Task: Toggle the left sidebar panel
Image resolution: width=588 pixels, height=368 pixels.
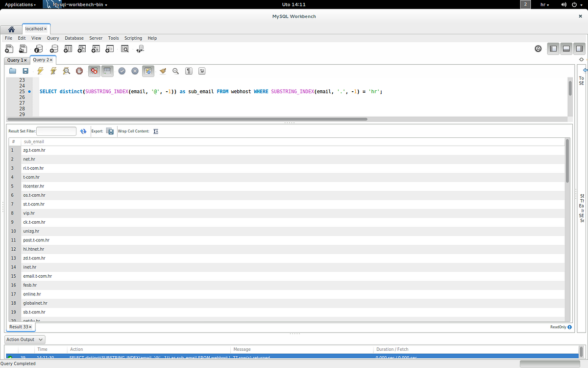Action: (x=553, y=49)
